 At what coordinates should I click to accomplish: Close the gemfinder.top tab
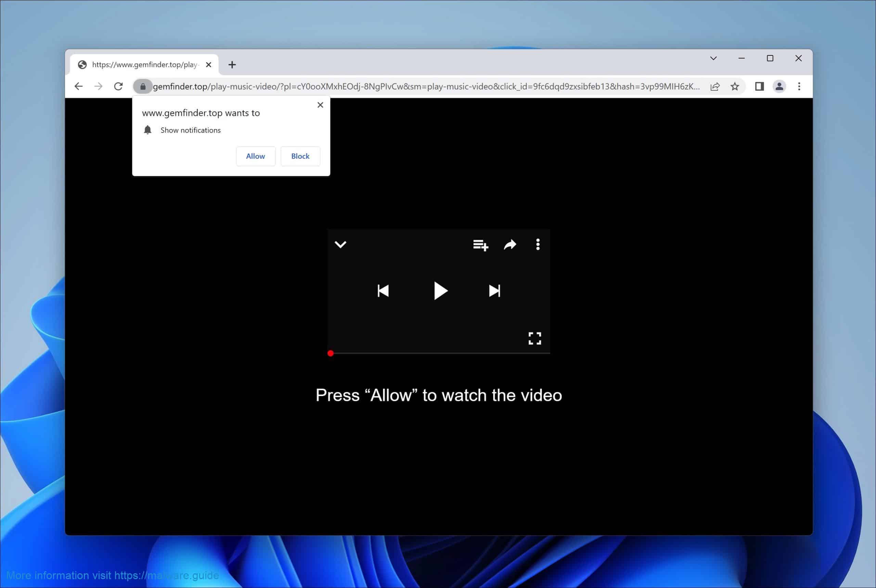[x=209, y=65]
